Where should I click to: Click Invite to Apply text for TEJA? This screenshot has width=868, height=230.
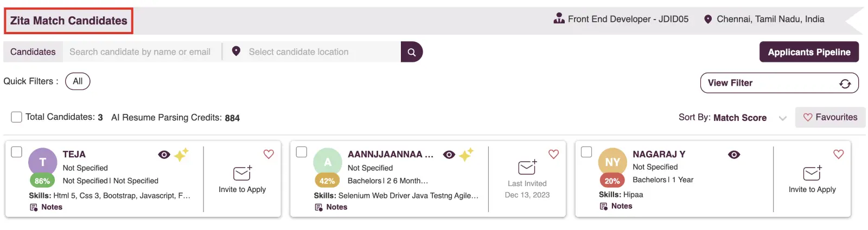tap(242, 189)
